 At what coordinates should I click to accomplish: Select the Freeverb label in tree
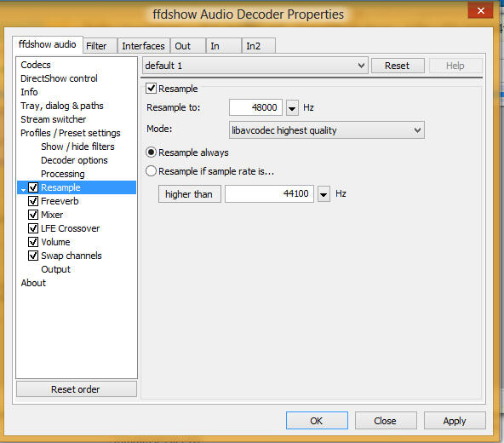[x=60, y=201]
